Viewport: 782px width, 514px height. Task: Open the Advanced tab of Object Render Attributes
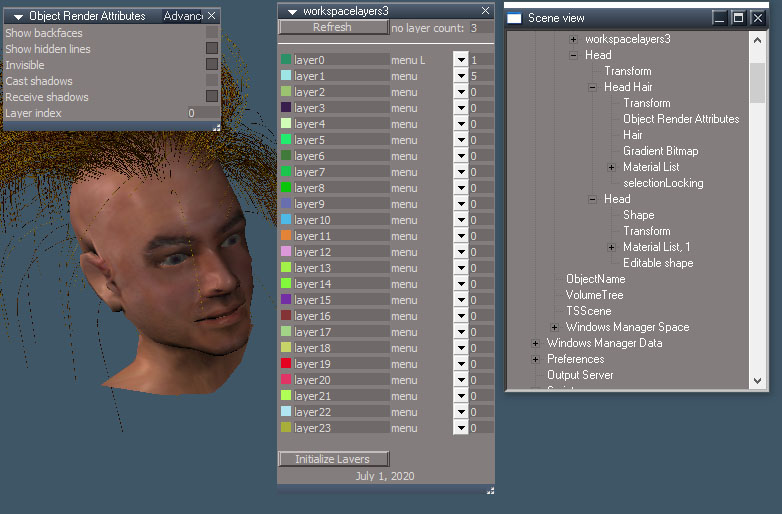pyautogui.click(x=183, y=16)
